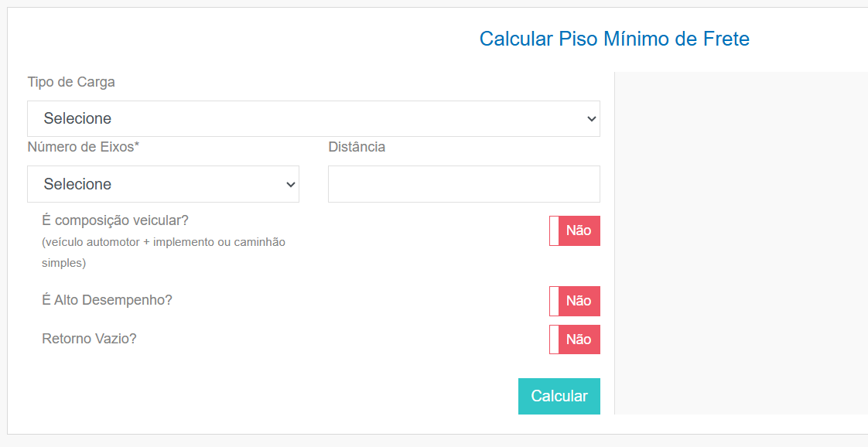
Task: Click the Tipo de Carga label
Action: pyautogui.click(x=71, y=82)
